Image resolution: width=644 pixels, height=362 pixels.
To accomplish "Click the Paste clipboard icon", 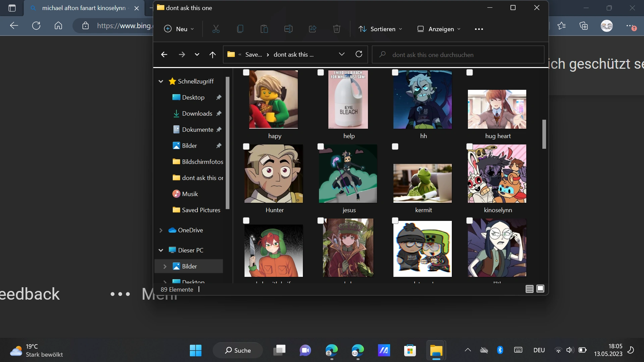I will 264,29.
